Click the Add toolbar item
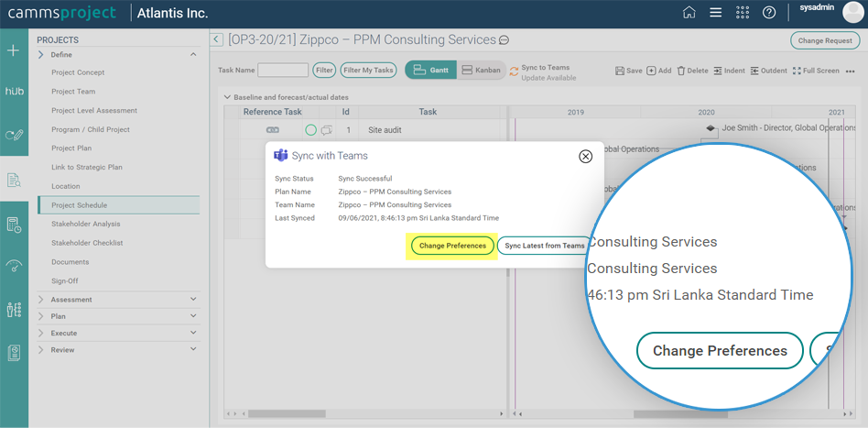This screenshot has width=868, height=428. (659, 71)
